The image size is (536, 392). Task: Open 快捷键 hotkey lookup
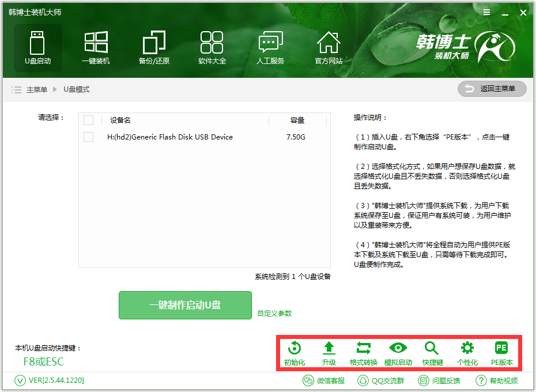coord(432,354)
